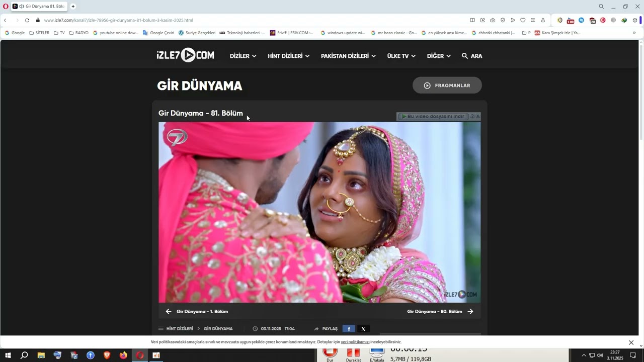This screenshot has width=644, height=362.
Task: Open Brave browser from the taskbar
Action: pos(107,355)
